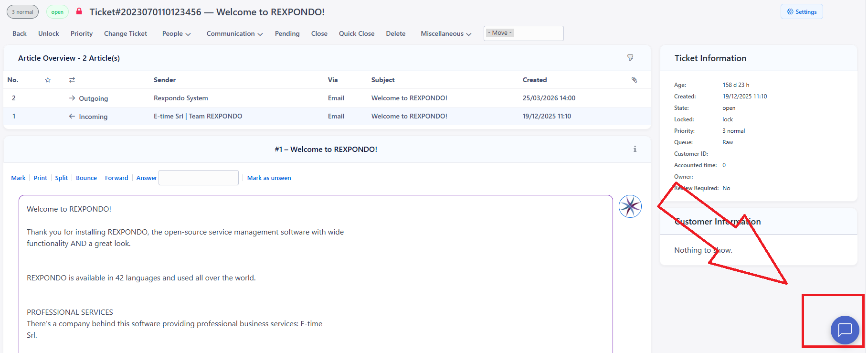Sort articles by No. column
This screenshot has width=868, height=353.
click(x=13, y=80)
